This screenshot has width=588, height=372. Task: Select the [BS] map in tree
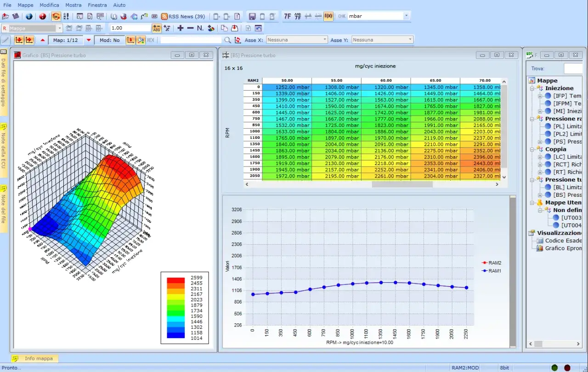click(567, 195)
